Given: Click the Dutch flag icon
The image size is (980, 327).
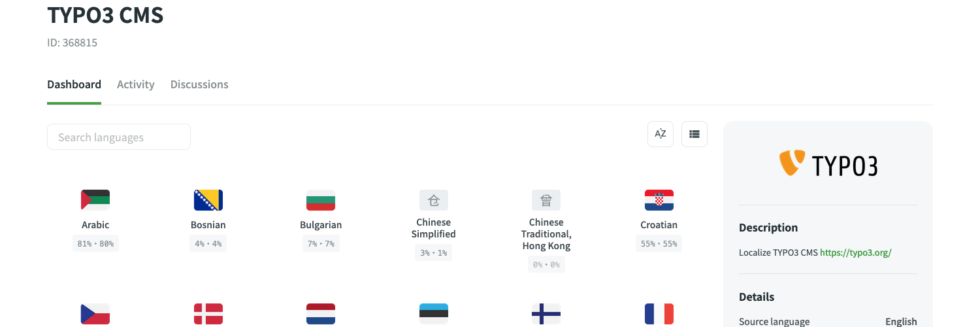Looking at the screenshot, I should point(321,314).
